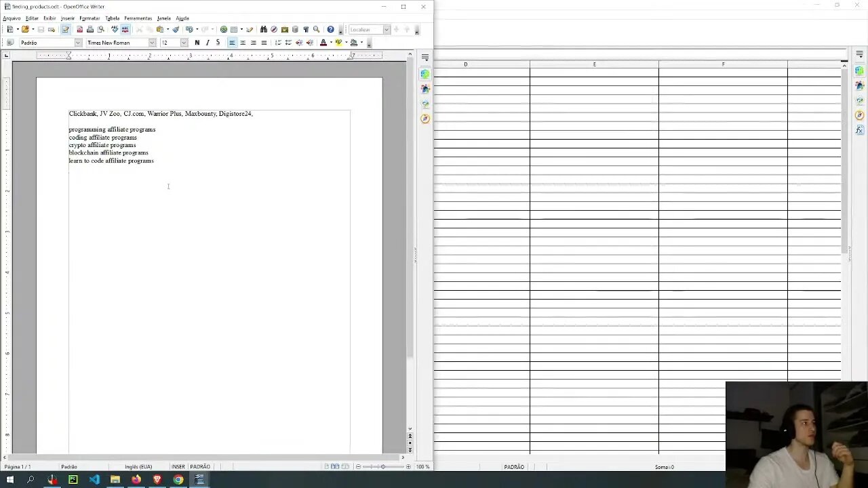The width and height of the screenshot is (868, 488).
Task: Click zoom in plus button
Action: [408, 467]
